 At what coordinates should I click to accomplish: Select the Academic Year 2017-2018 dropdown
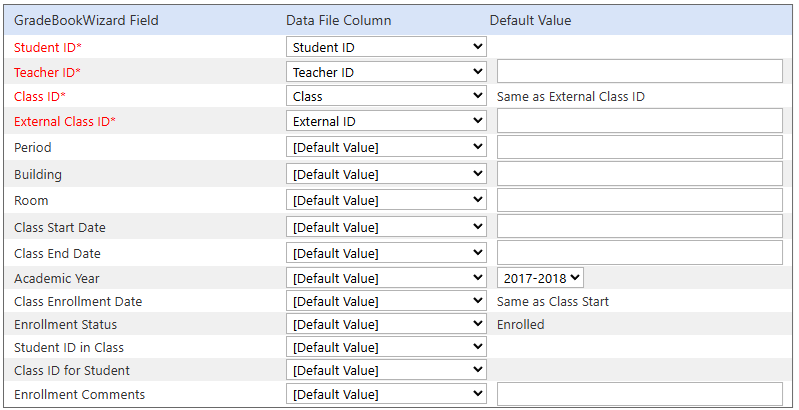tap(540, 278)
